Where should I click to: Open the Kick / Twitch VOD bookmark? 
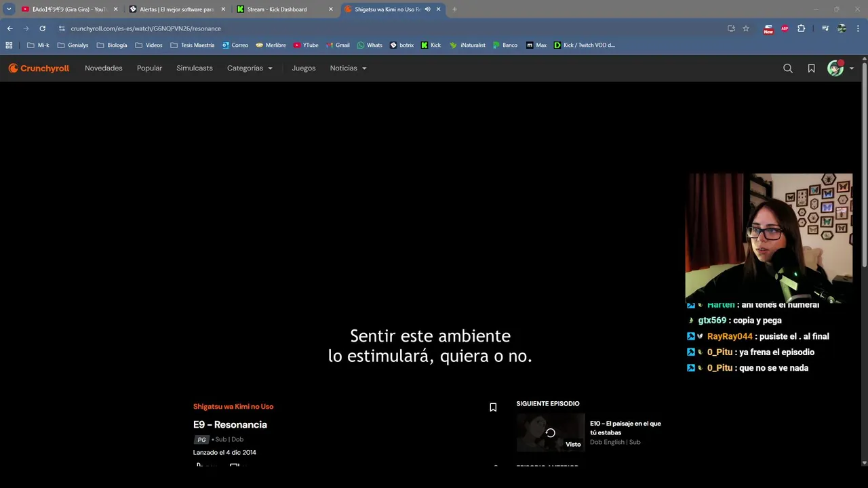[584, 45]
